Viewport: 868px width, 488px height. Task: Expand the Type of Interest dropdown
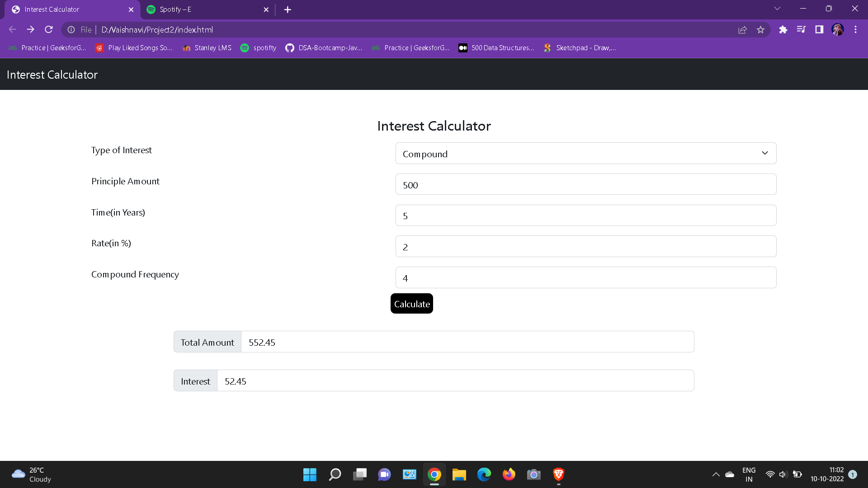[x=586, y=154]
